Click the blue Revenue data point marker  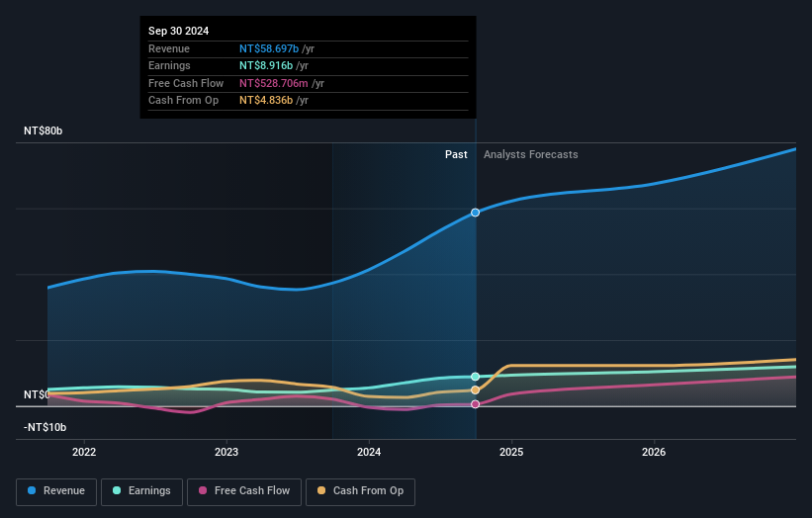(x=475, y=213)
